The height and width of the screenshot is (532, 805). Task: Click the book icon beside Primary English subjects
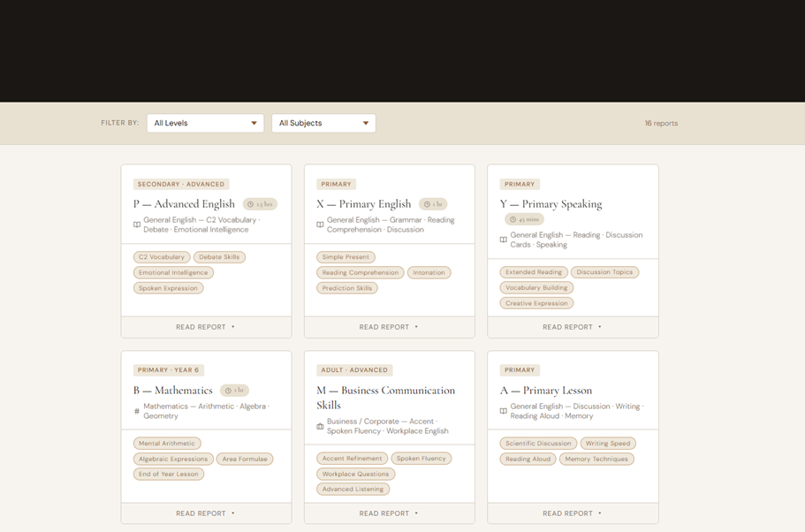coord(320,224)
